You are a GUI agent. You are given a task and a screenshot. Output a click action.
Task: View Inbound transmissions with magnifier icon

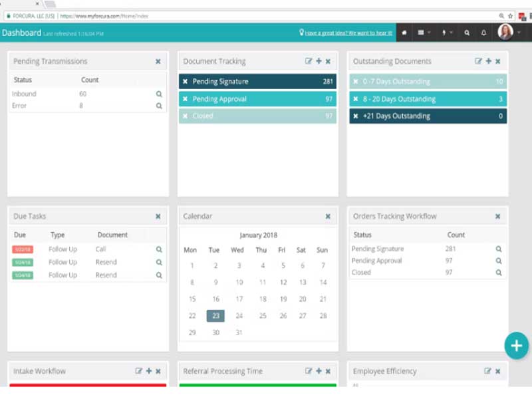(x=159, y=94)
